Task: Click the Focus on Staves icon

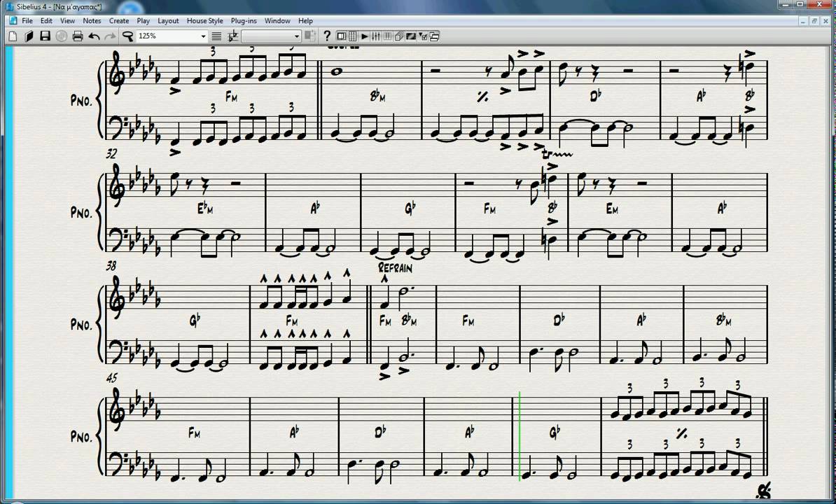Action: [x=216, y=36]
